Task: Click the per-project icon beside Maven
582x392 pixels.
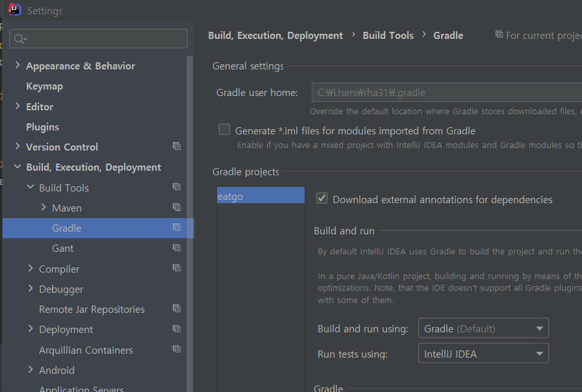Action: (x=177, y=207)
